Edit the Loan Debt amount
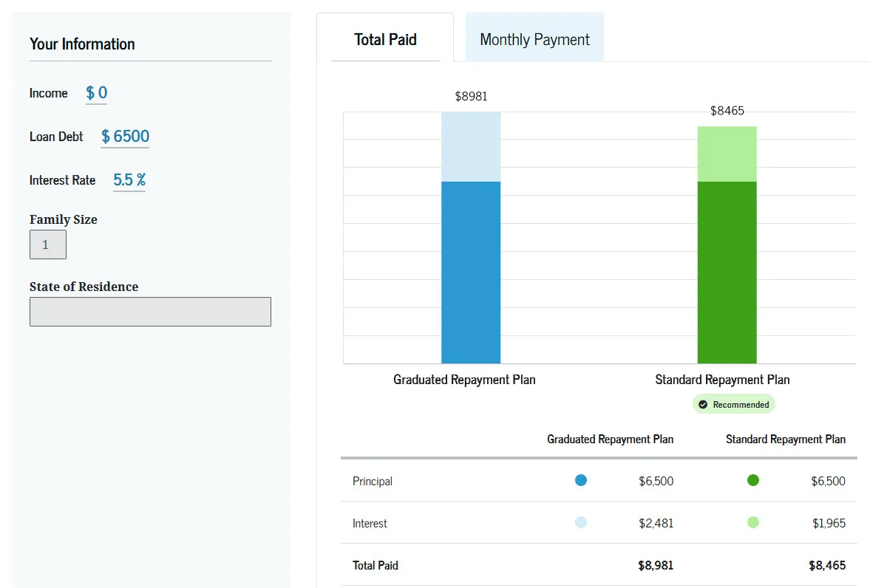 pos(124,136)
